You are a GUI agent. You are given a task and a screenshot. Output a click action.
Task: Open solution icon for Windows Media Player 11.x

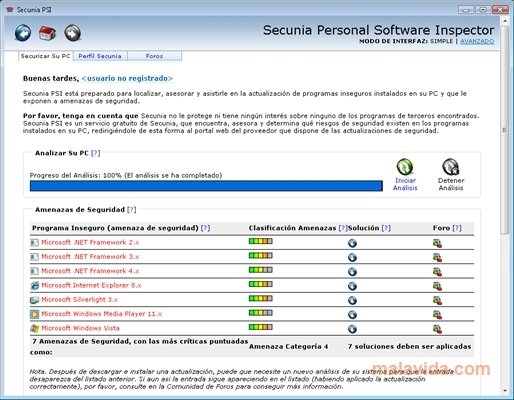click(352, 315)
